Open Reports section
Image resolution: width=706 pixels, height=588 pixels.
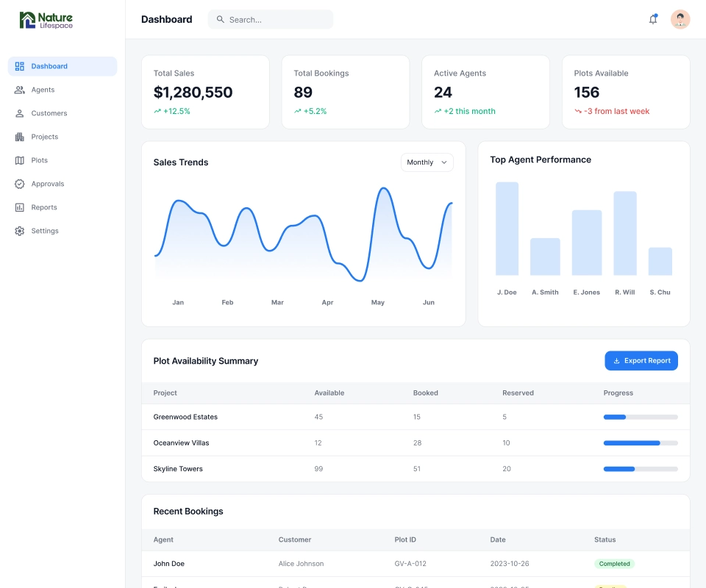(63, 207)
